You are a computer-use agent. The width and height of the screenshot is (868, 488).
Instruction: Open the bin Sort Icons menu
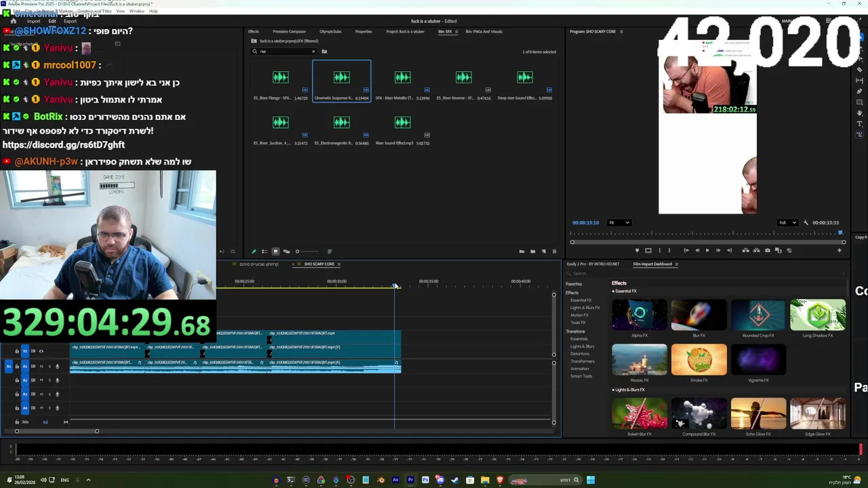[330, 251]
